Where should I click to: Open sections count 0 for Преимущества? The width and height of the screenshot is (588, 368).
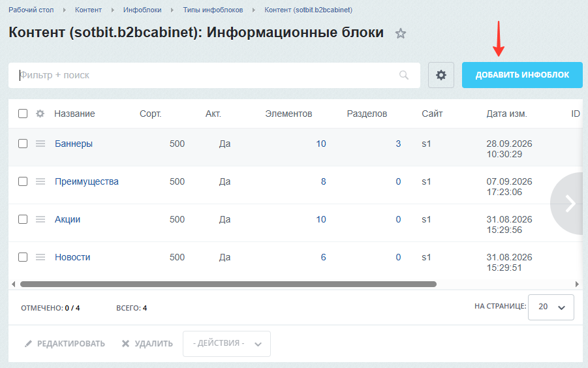(x=398, y=181)
